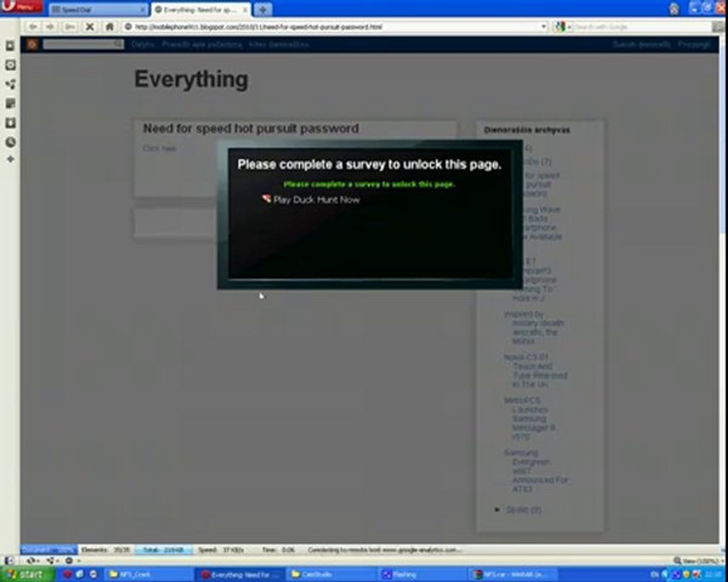Viewport: 728px width, 582px height.
Task: Select the Everything: Need for... taskbar button
Action: coord(239,574)
